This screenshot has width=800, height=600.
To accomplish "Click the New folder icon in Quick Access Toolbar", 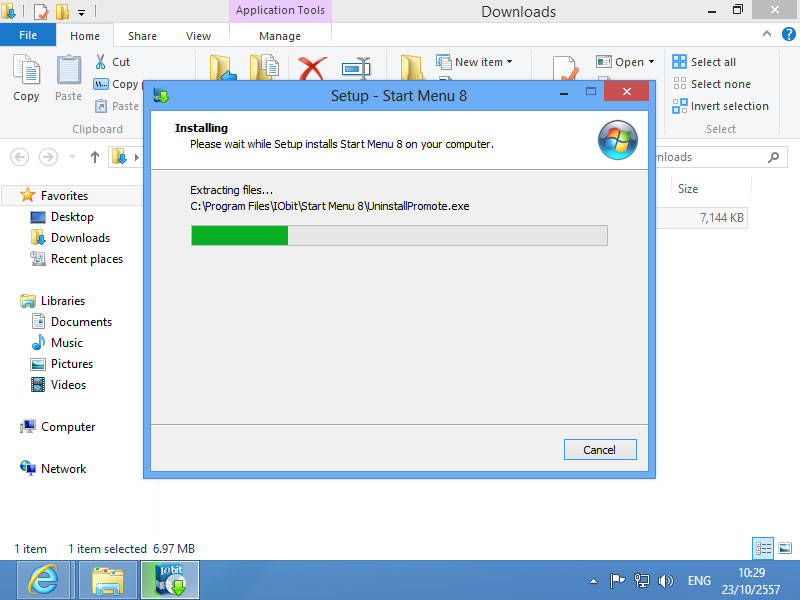I will [62, 11].
